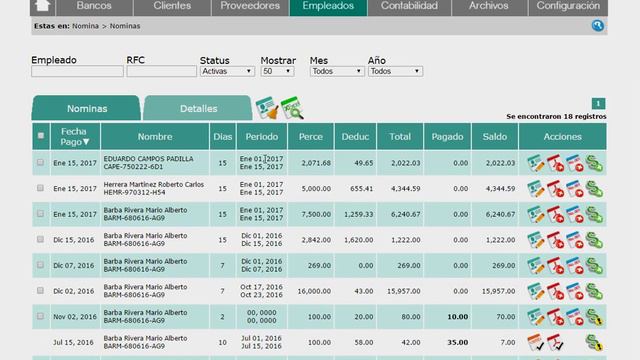Sort by the Nombre column header

155,137
